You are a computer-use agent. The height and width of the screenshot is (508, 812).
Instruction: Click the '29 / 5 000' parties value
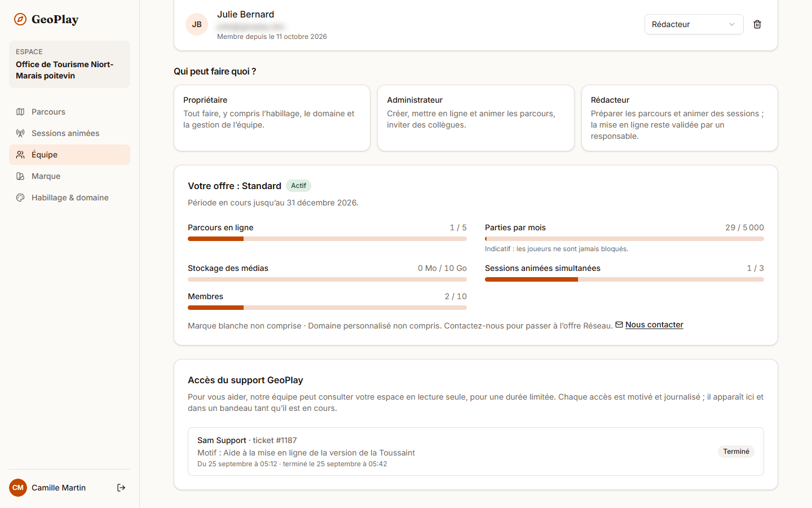coord(744,227)
